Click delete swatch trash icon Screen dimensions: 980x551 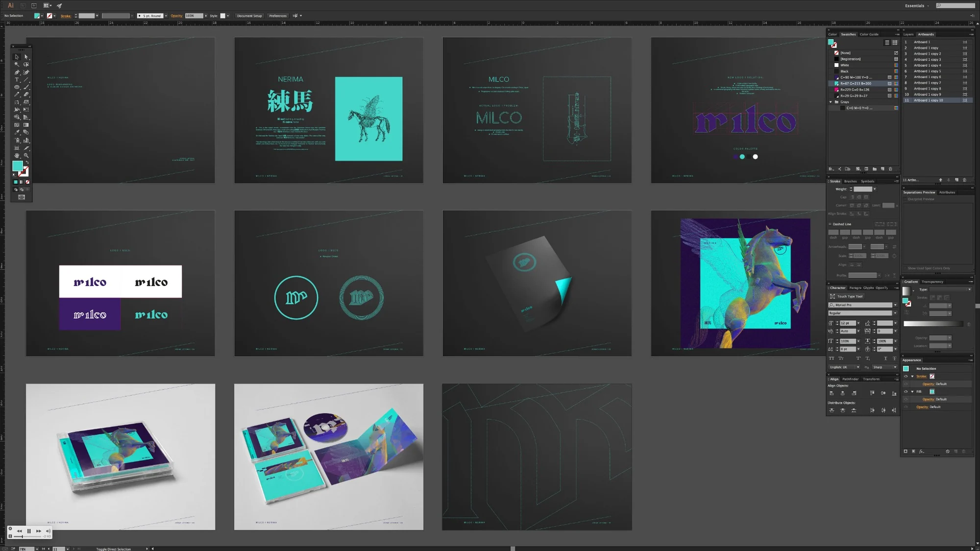[x=890, y=169]
